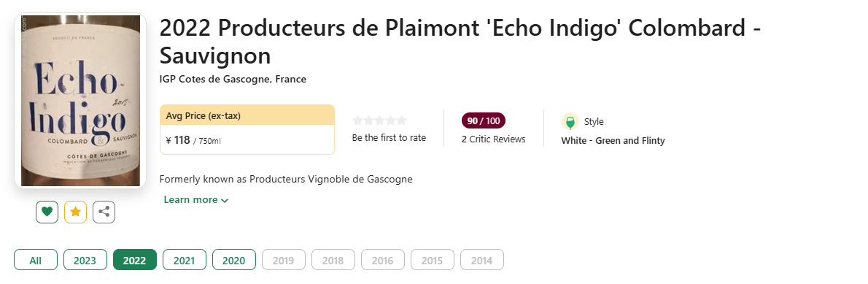The width and height of the screenshot is (868, 284).
Task: Choose the 2021 vintage
Action: coord(185,260)
